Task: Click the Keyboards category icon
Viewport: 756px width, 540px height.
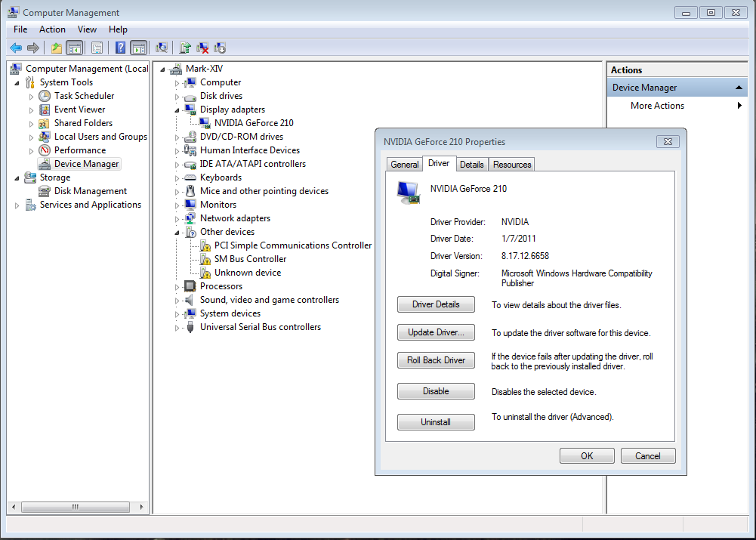Action: (190, 177)
